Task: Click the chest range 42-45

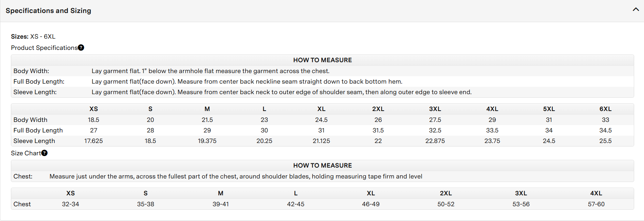Action: [296, 204]
